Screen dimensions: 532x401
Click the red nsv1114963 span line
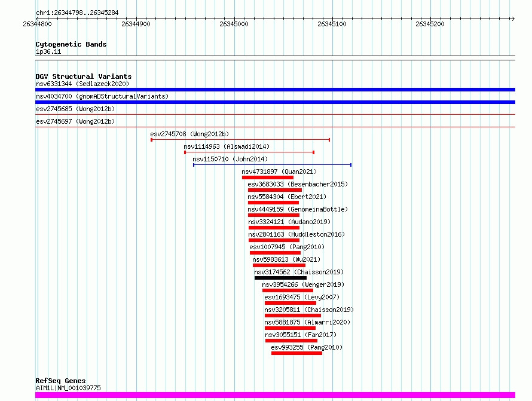pyautogui.click(x=249, y=152)
